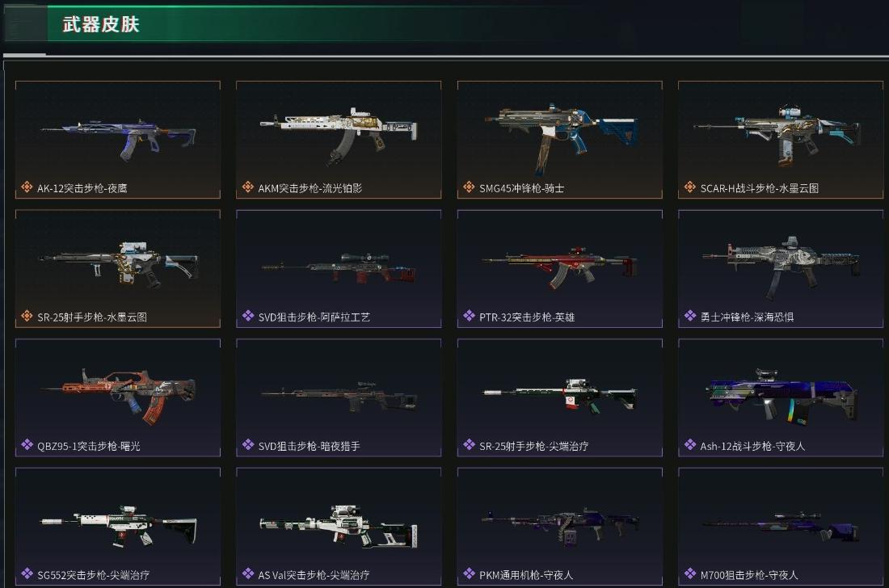889x588 pixels.
Task: Open the QBZ95-1突击步枪-曙光 skin thumbnail
Action: pos(118,397)
